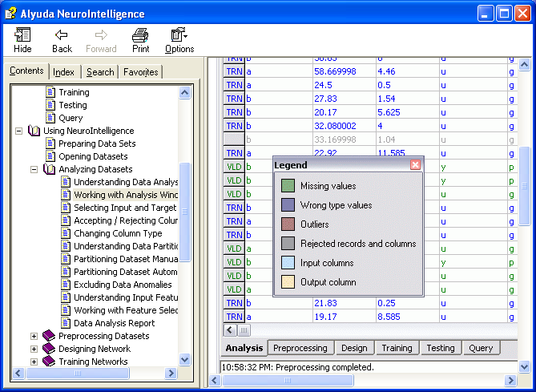Click the cell value 32.080002
The image size is (536, 392).
335,126
